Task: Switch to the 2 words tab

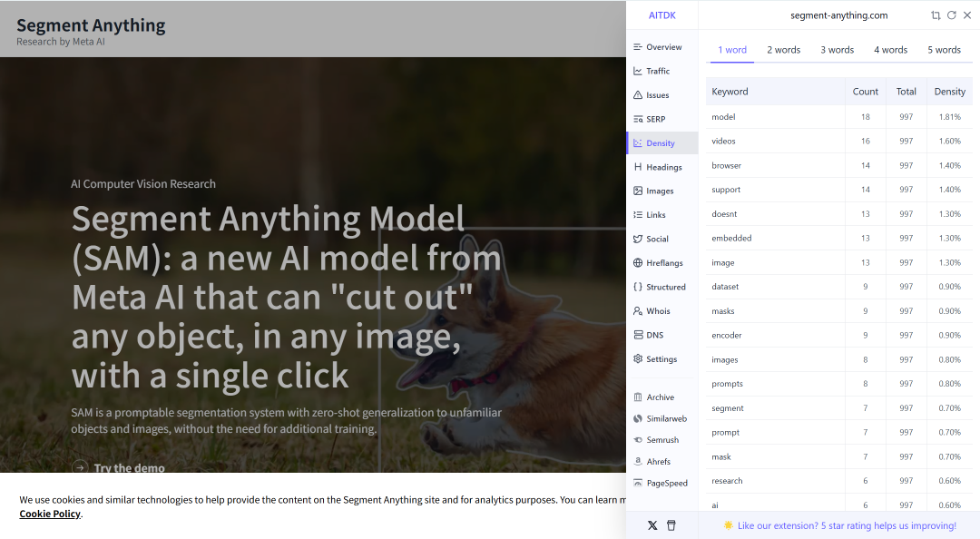Action: click(x=784, y=50)
